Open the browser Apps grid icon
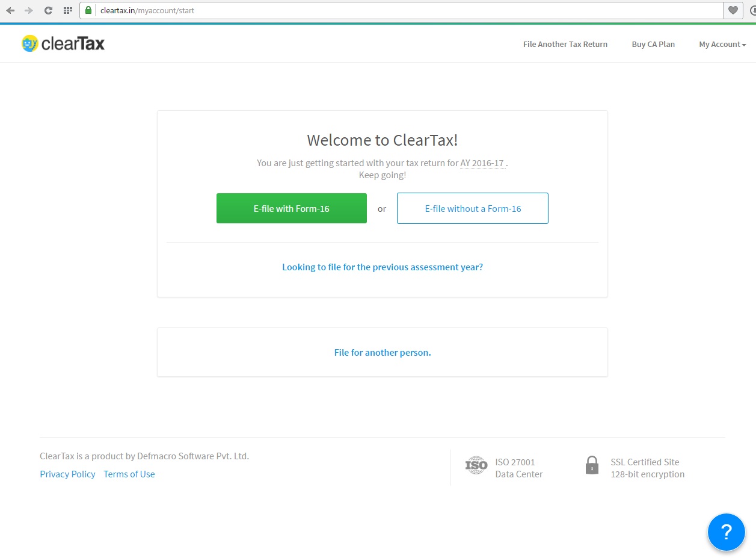The width and height of the screenshot is (756, 558). (67, 10)
